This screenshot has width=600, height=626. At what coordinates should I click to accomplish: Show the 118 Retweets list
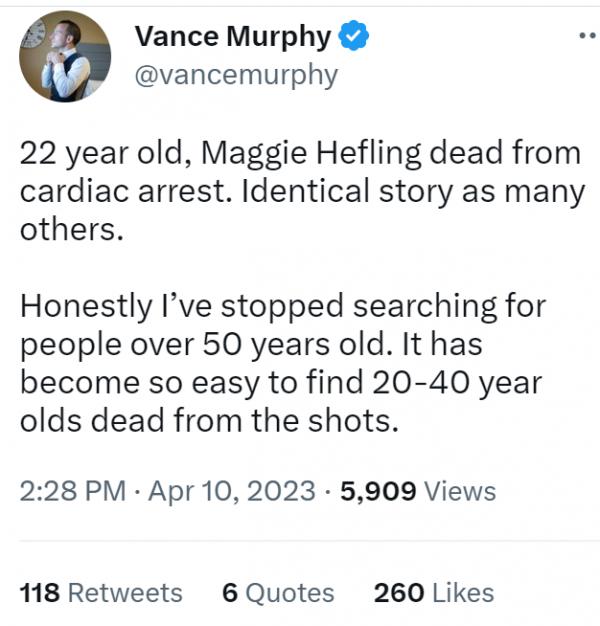101,592
